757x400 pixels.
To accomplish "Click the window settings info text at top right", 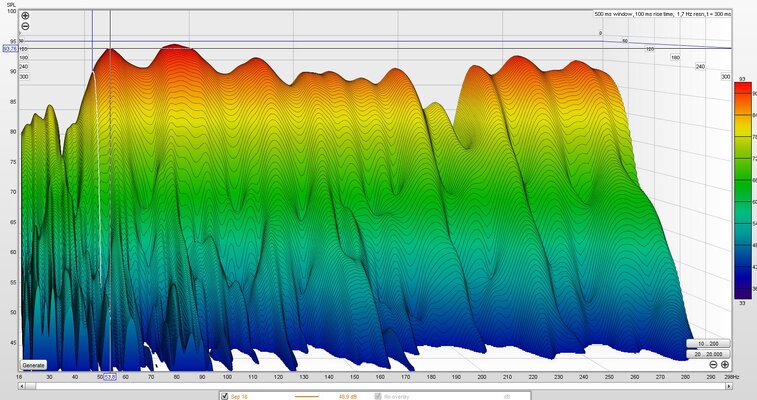I will pos(662,14).
